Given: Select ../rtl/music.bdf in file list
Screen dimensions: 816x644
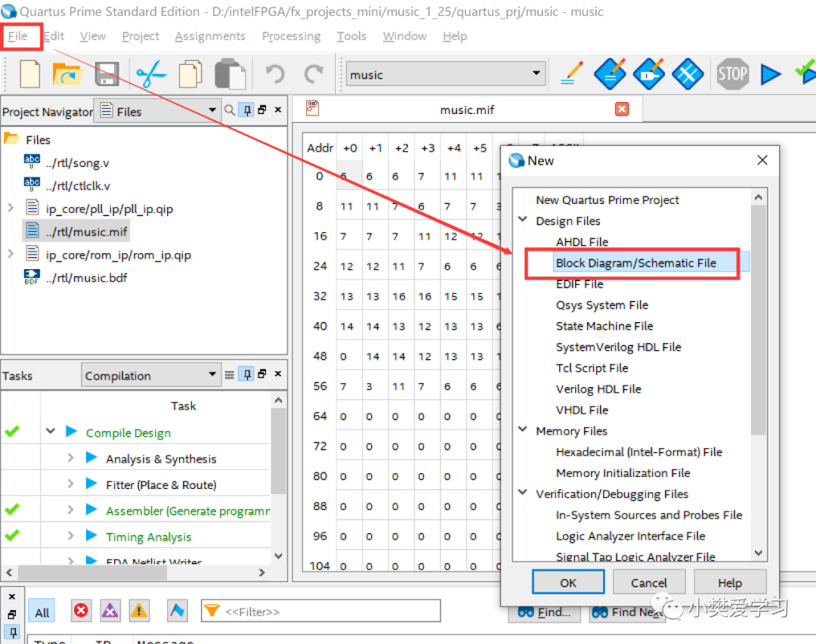Looking at the screenshot, I should click(x=86, y=277).
